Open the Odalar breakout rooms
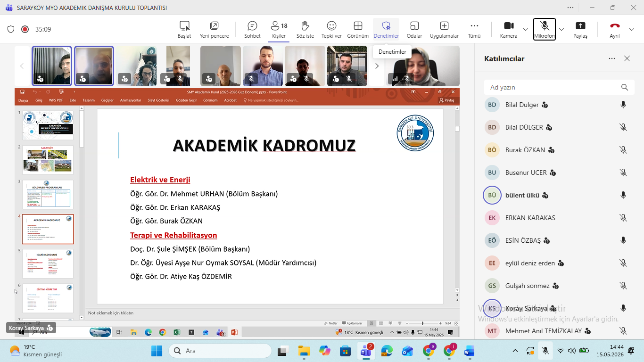This screenshot has width=644, height=362. tap(414, 29)
